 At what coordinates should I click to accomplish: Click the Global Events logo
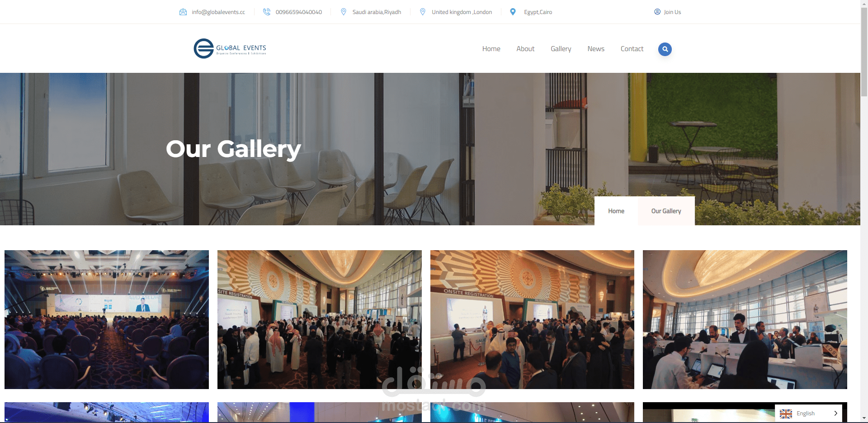230,48
